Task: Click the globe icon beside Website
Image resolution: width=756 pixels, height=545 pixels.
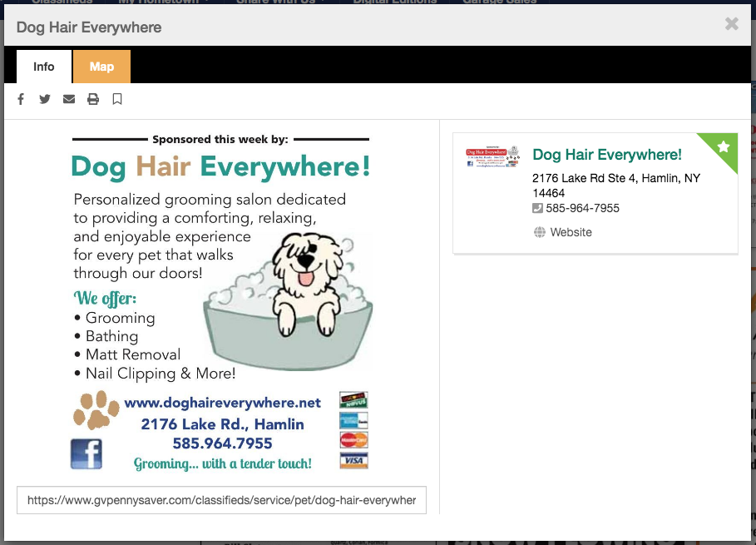Action: click(540, 232)
